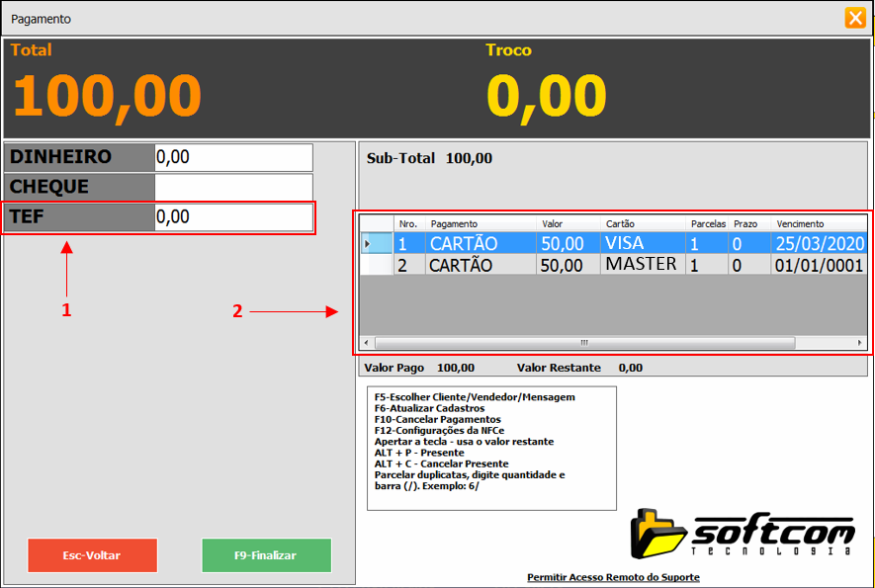This screenshot has height=588, width=875.
Task: Click the Pagamento column header
Action: click(x=481, y=224)
